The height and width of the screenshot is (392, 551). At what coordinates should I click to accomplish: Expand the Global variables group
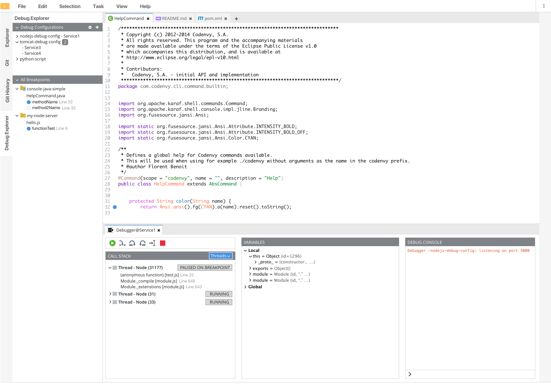245,287
